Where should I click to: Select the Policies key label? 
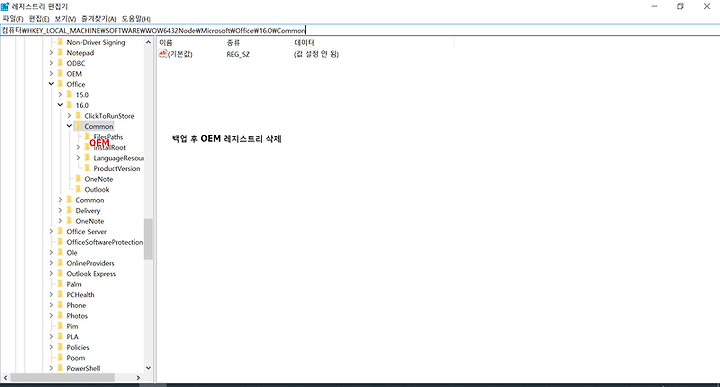(78, 347)
